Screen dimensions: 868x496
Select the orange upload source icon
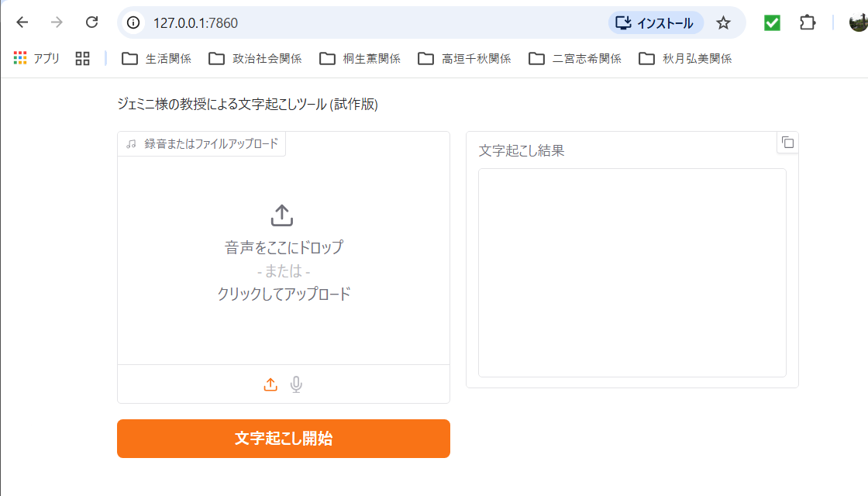(270, 384)
